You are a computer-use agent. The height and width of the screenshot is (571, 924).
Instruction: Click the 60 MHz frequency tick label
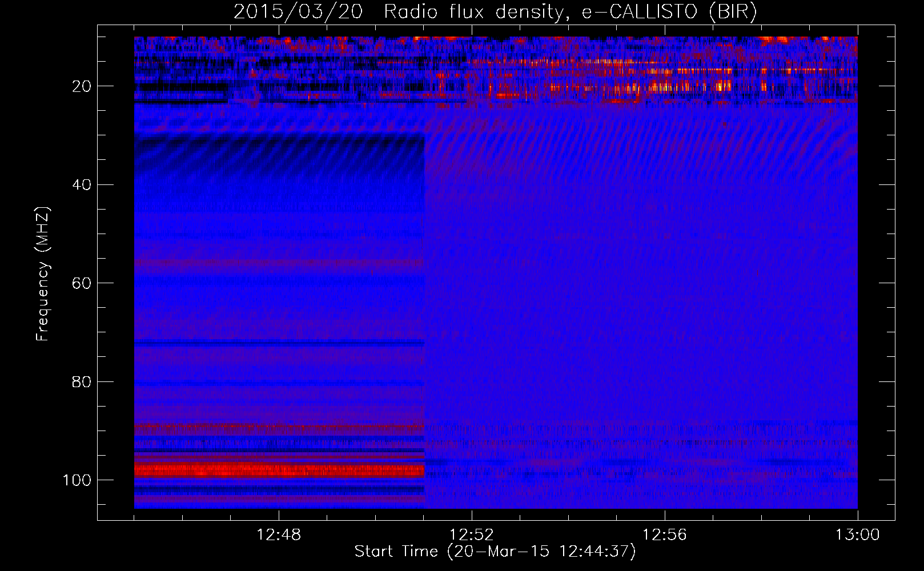[82, 283]
